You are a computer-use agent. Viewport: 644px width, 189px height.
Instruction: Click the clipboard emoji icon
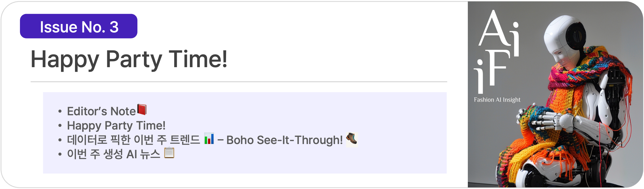point(169,153)
